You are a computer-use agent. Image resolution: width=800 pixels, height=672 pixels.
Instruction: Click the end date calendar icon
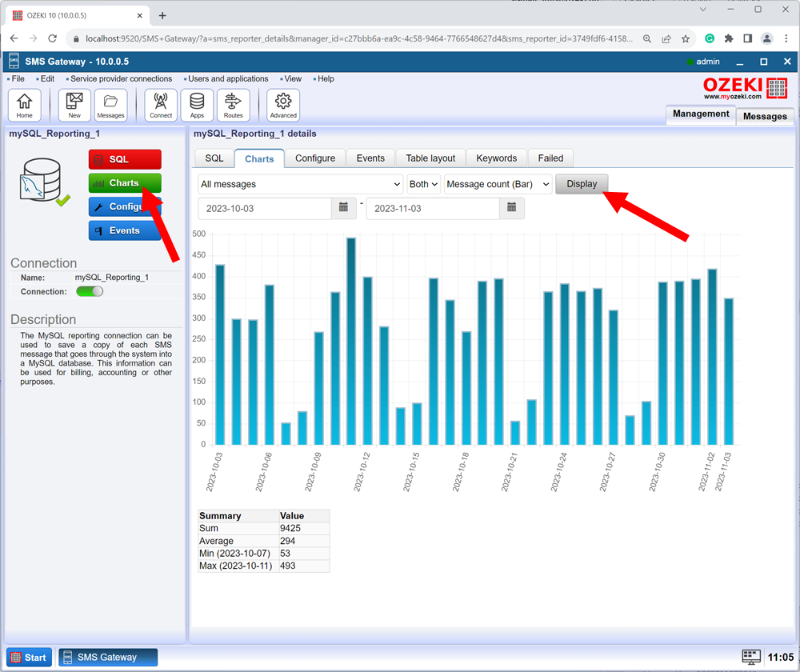(x=512, y=208)
